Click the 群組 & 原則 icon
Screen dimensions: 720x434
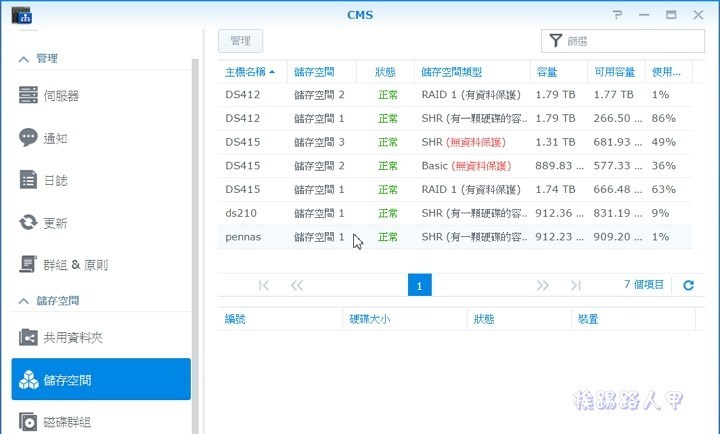pyautogui.click(x=28, y=265)
